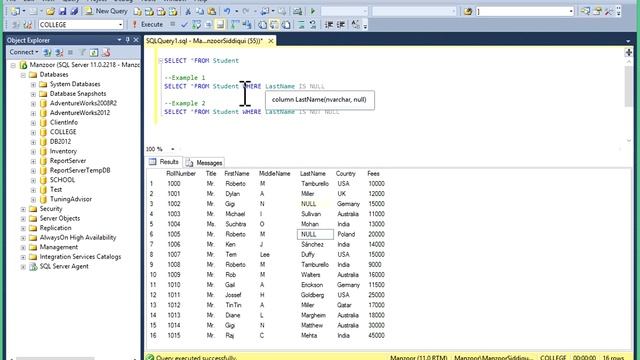The image size is (640, 360).
Task: Click the Find in Files icon
Action: [x=468, y=11]
